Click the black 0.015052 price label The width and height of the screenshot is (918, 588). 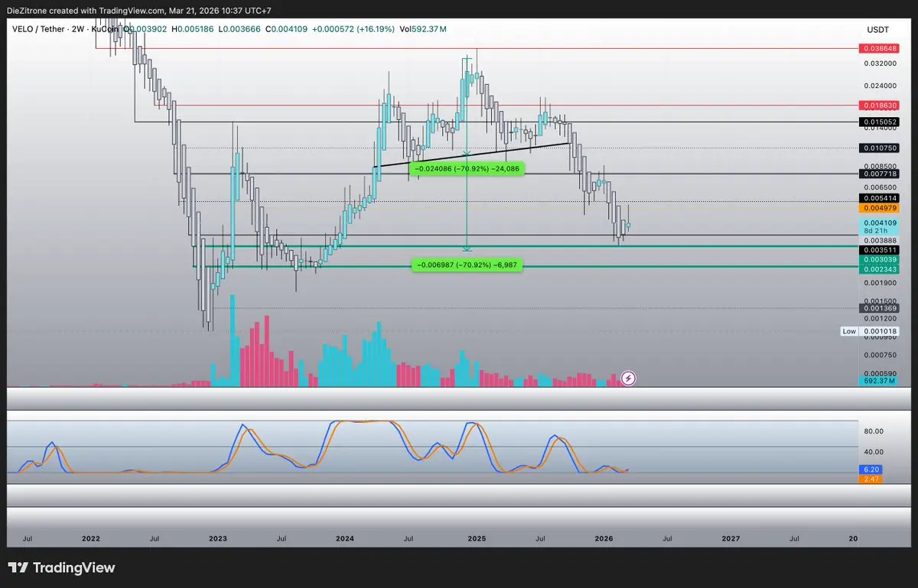click(880, 122)
